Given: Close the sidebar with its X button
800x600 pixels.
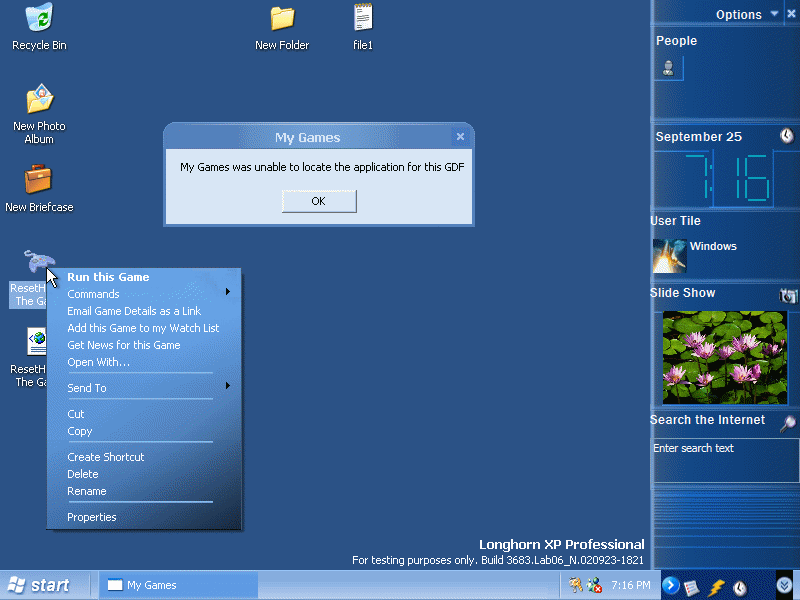Looking at the screenshot, I should click(791, 14).
